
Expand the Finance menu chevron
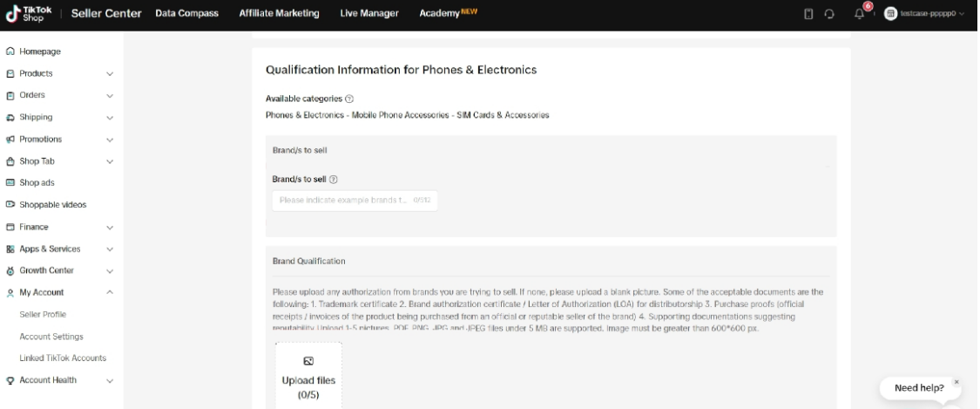[x=110, y=228]
